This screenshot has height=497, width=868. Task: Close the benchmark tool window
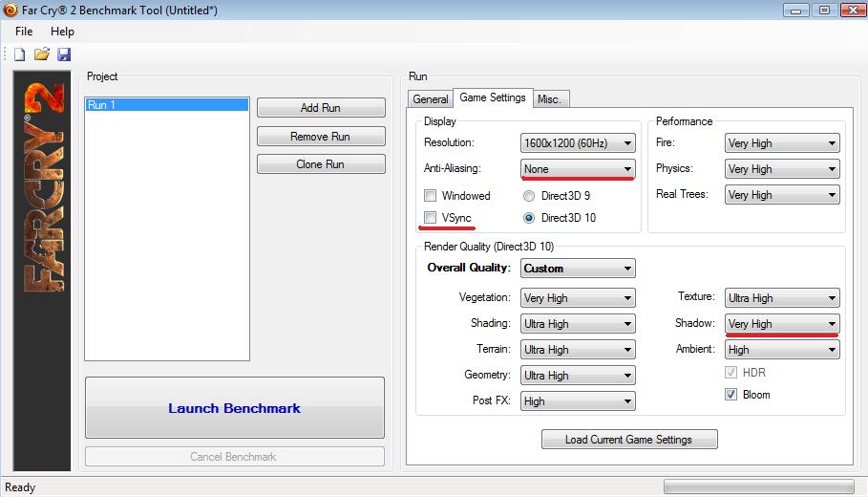853,10
